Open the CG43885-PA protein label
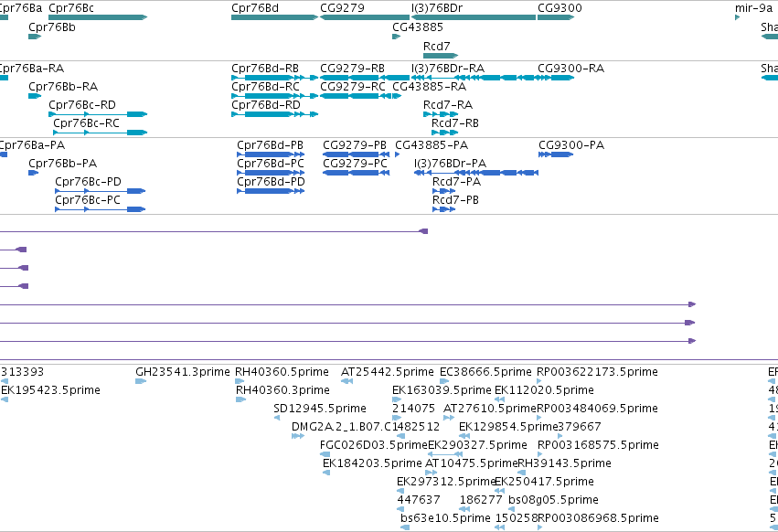The image size is (778, 532). coord(432,145)
